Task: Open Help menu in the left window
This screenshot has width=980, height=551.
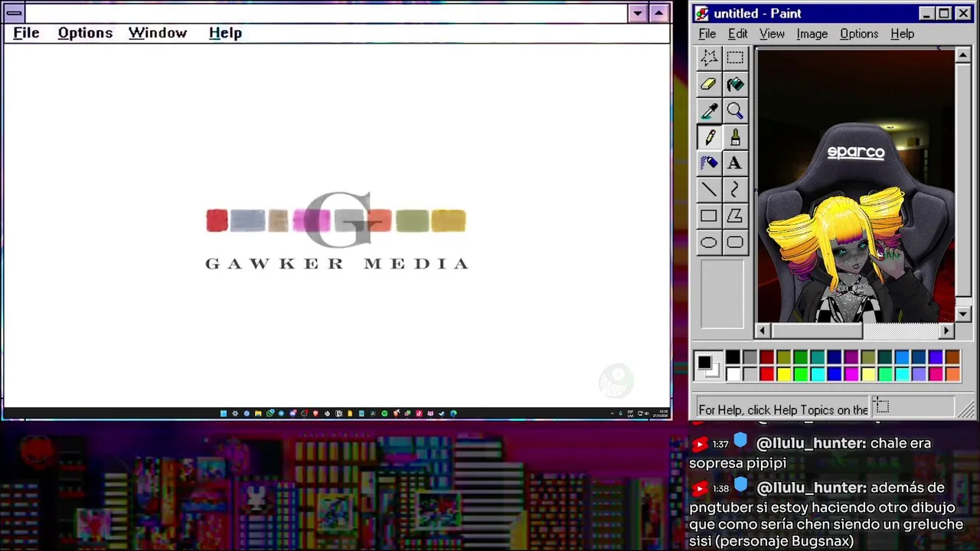Action: pyautogui.click(x=225, y=33)
